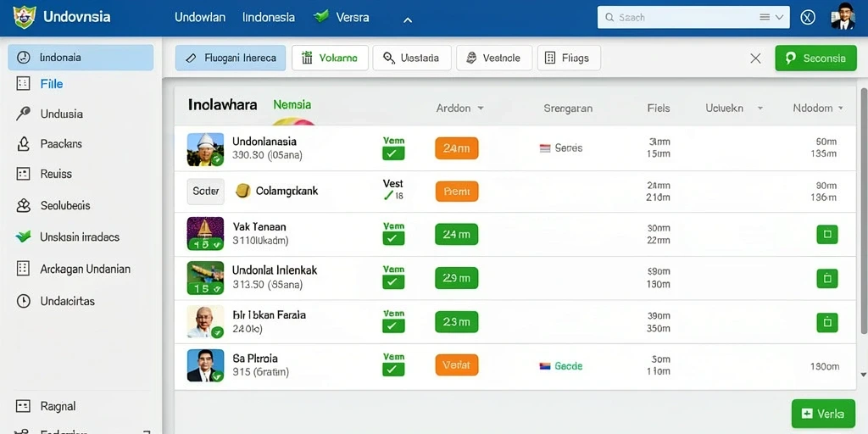The height and width of the screenshot is (434, 868).
Task: Click the Paackans sidebar icon
Action: 23,144
